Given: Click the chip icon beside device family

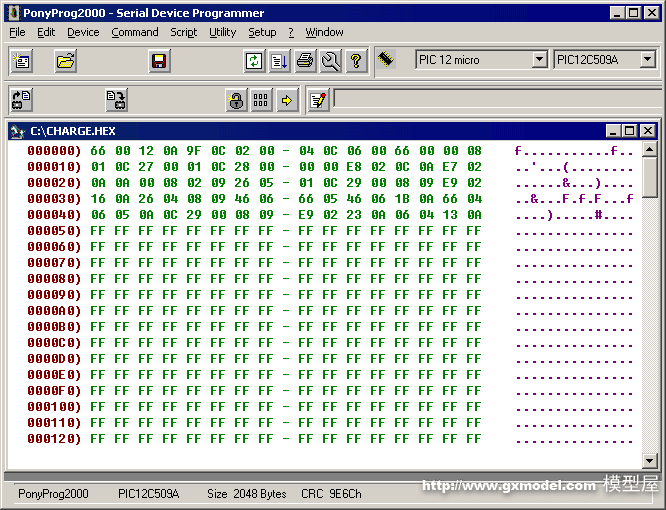Looking at the screenshot, I should (387, 60).
